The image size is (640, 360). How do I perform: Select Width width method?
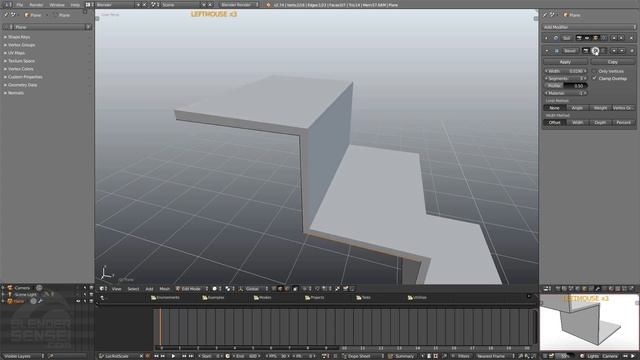click(577, 122)
